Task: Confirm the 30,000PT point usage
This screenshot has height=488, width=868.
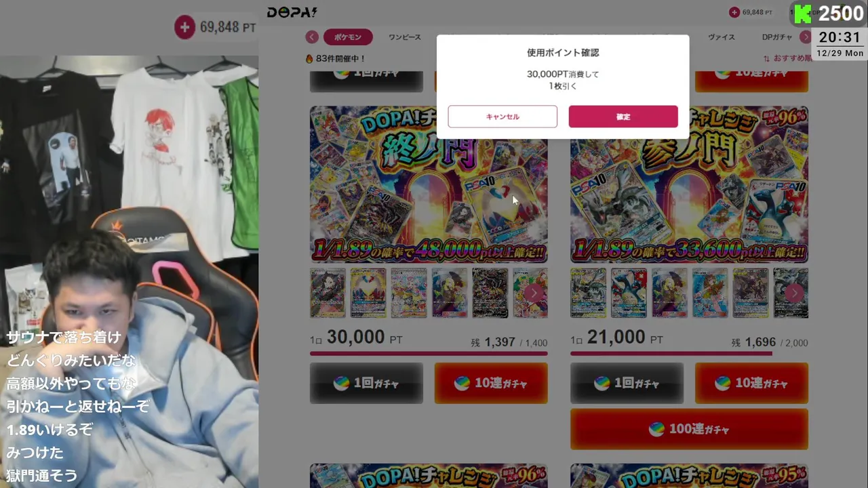Action: pos(623,117)
